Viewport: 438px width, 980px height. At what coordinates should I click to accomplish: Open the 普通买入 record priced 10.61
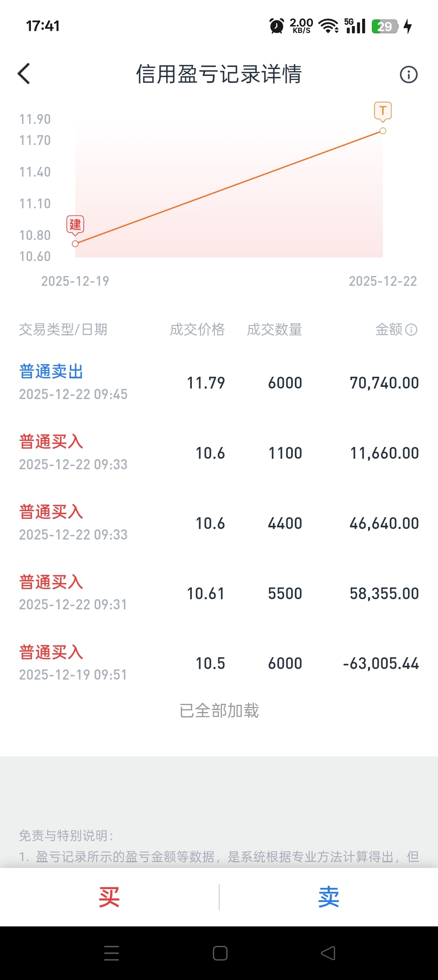pyautogui.click(x=219, y=594)
